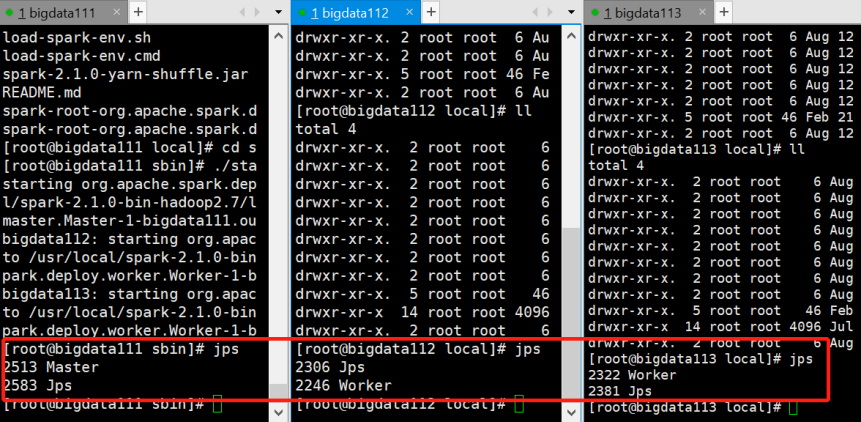Screen dimensions: 861x422
Task: Click scroll-up arrow of bigdata111 terminal
Action: (x=279, y=37)
